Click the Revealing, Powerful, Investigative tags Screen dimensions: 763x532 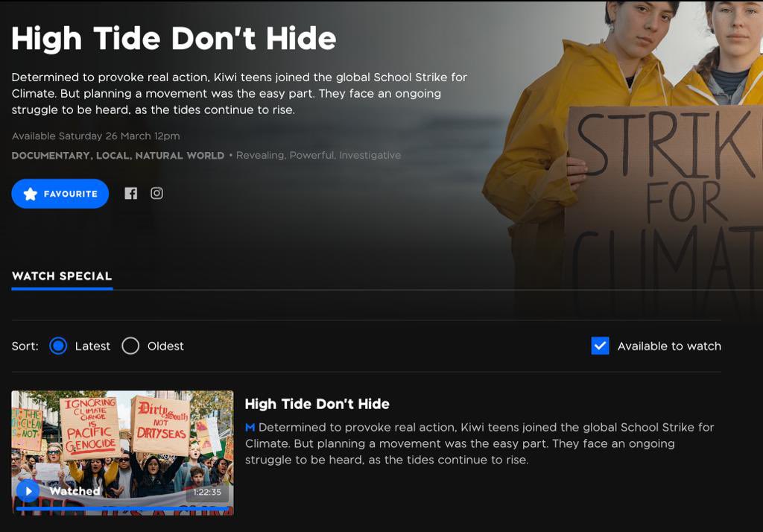319,155
